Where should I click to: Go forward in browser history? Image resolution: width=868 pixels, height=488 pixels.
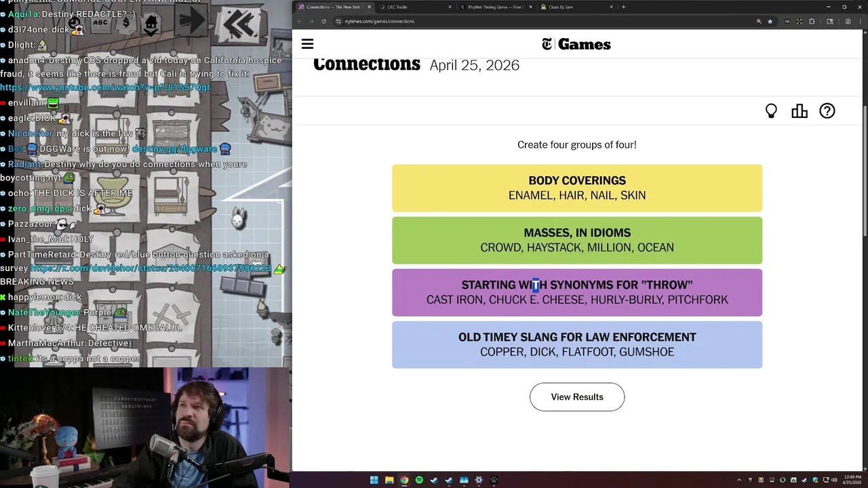312,21
